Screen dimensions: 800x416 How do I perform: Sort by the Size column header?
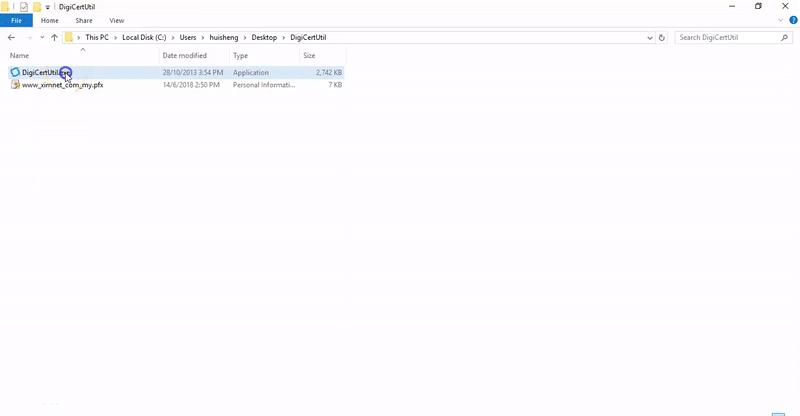[309, 56]
